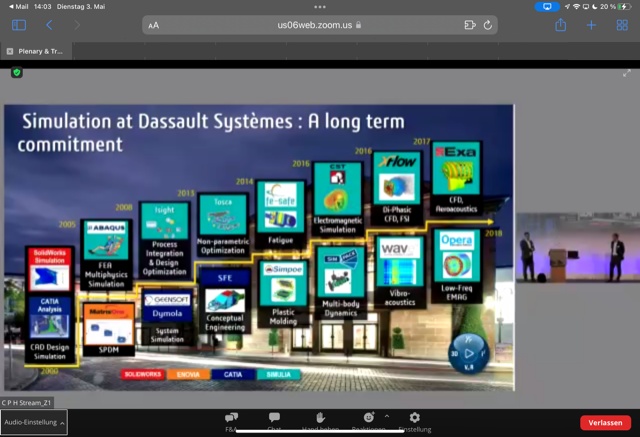Click the wave6 Vibro-acoustics card
Screen dimensions: 640x437
click(x=400, y=272)
